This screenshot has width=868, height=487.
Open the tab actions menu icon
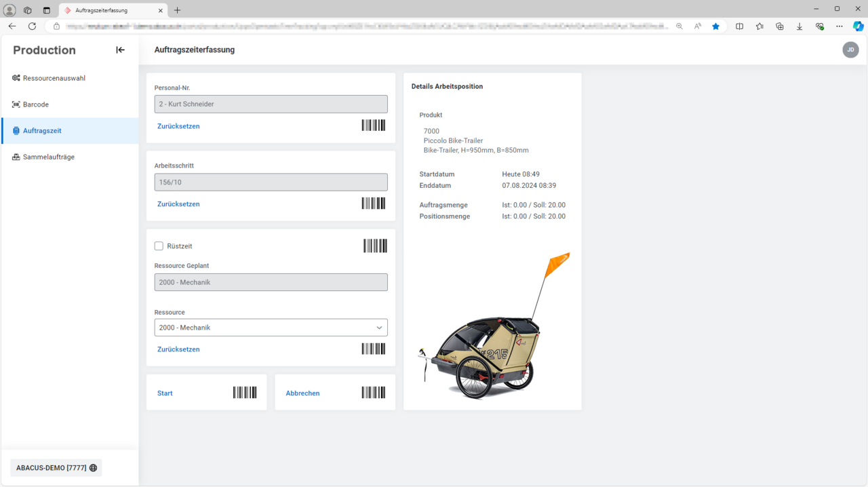point(46,10)
